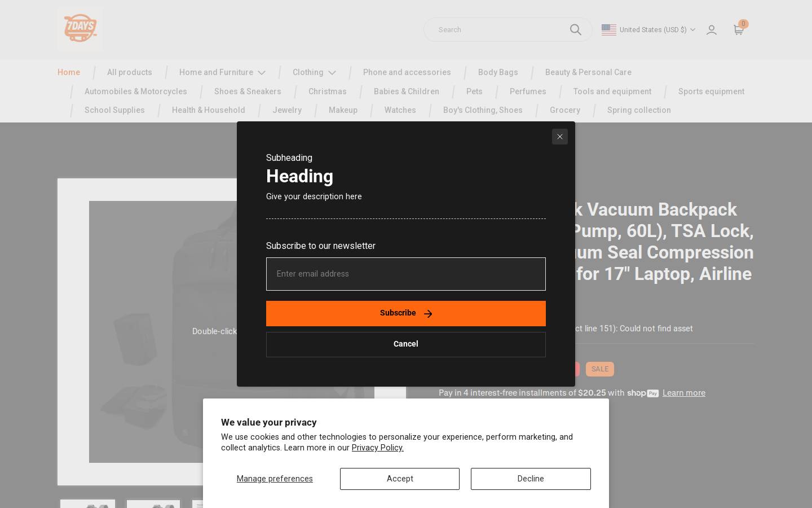Image resolution: width=812 pixels, height=508 pixels.
Task: Close the newsletter popup
Action: [560, 137]
